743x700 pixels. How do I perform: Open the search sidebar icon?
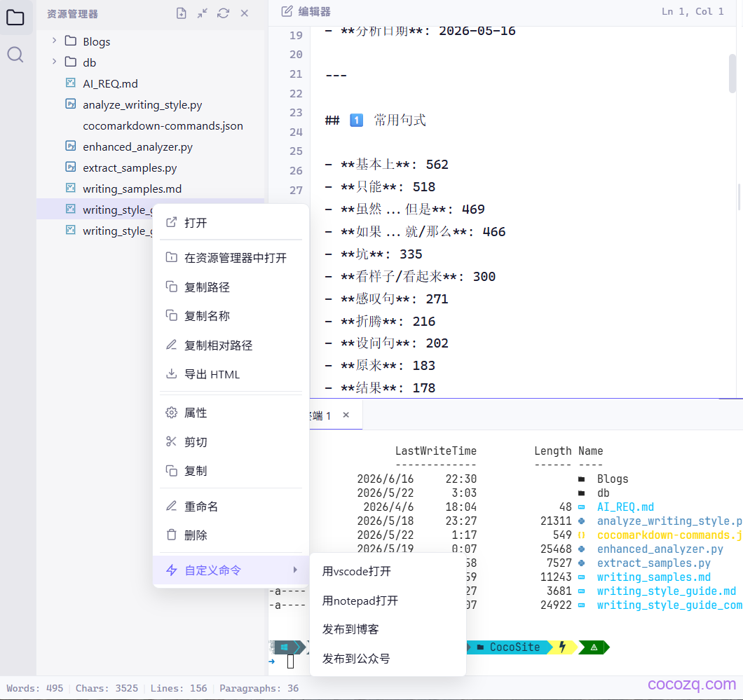coord(15,55)
